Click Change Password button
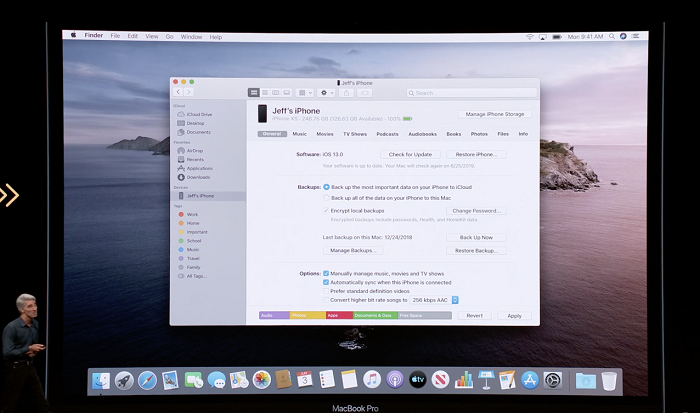700x413 pixels. 476,211
